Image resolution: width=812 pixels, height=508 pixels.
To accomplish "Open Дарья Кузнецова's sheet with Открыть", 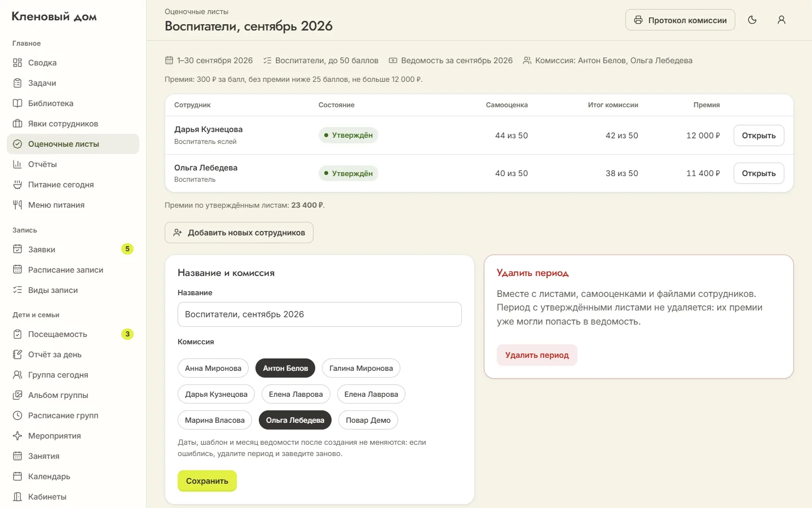I will coord(758,135).
